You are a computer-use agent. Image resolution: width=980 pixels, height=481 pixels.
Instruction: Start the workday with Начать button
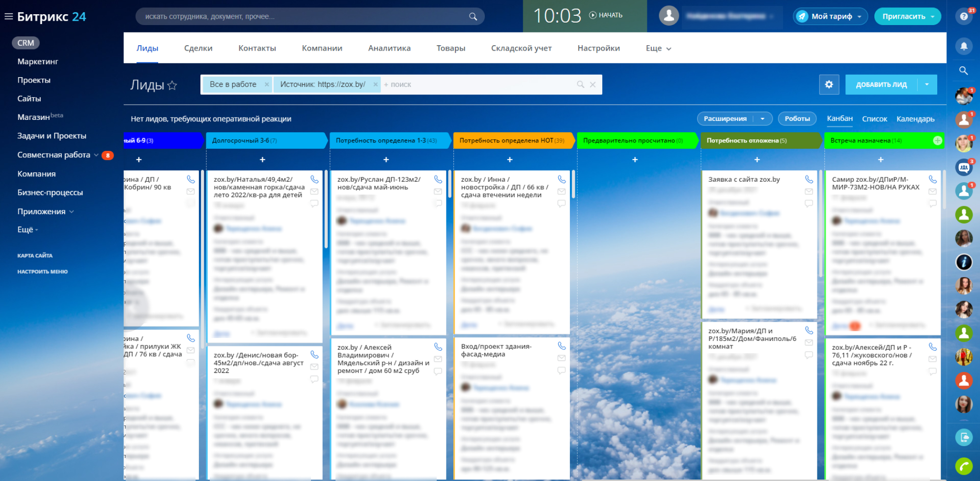pyautogui.click(x=606, y=15)
